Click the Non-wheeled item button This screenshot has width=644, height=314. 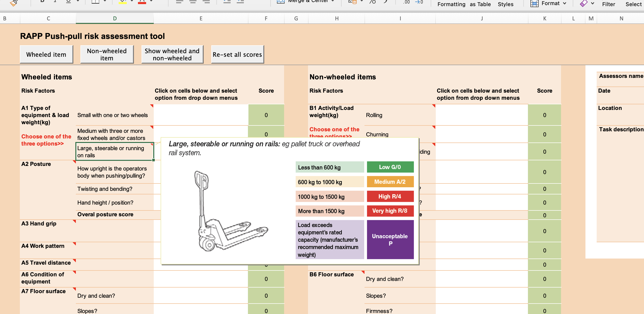pos(107,54)
